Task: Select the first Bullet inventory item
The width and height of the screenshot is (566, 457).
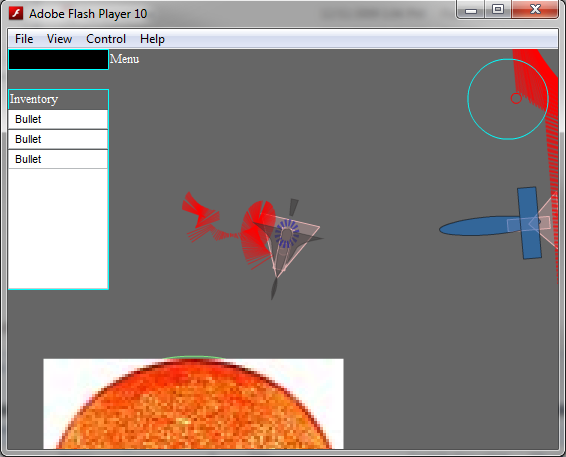Action: pyautogui.click(x=58, y=119)
